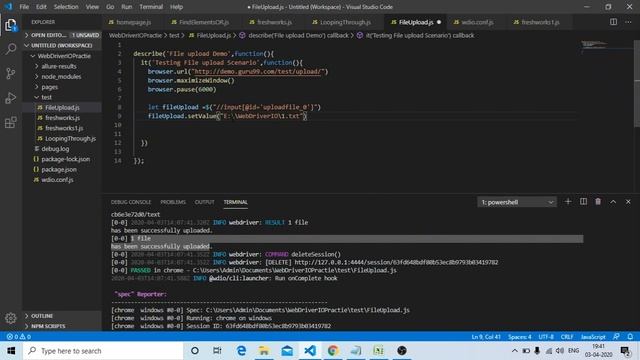The width and height of the screenshot is (640, 360).
Task: Change the UTF-8 encoding setting
Action: pos(546,337)
